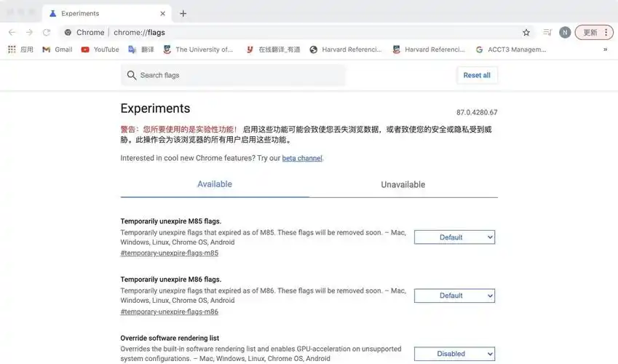
Task: Open the ACCT3 Managem... Google bookmark
Action: 511,50
